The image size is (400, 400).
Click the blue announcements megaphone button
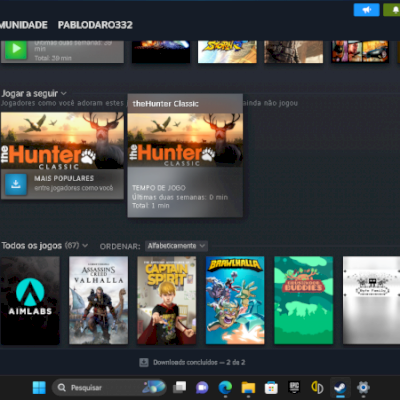pos(366,10)
